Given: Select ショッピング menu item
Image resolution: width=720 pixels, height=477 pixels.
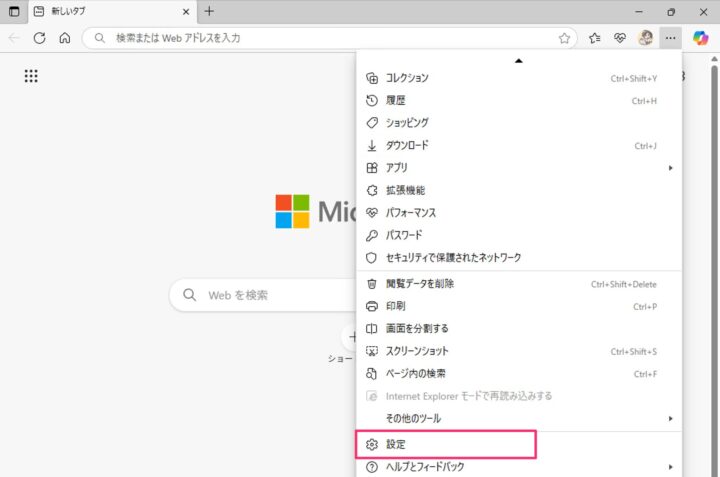Looking at the screenshot, I should tap(519, 123).
